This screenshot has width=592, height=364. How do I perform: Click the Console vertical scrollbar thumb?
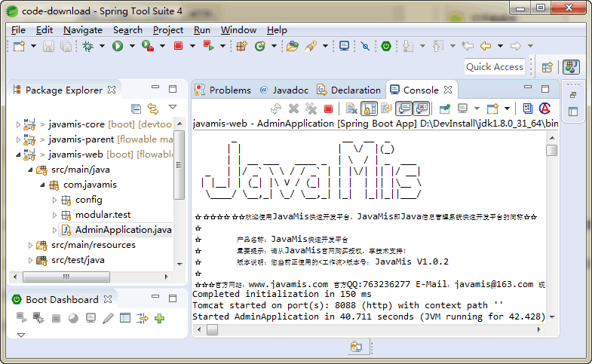551,150
